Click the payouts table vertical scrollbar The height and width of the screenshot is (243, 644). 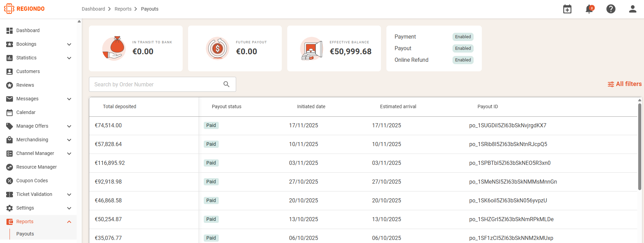pos(640,147)
